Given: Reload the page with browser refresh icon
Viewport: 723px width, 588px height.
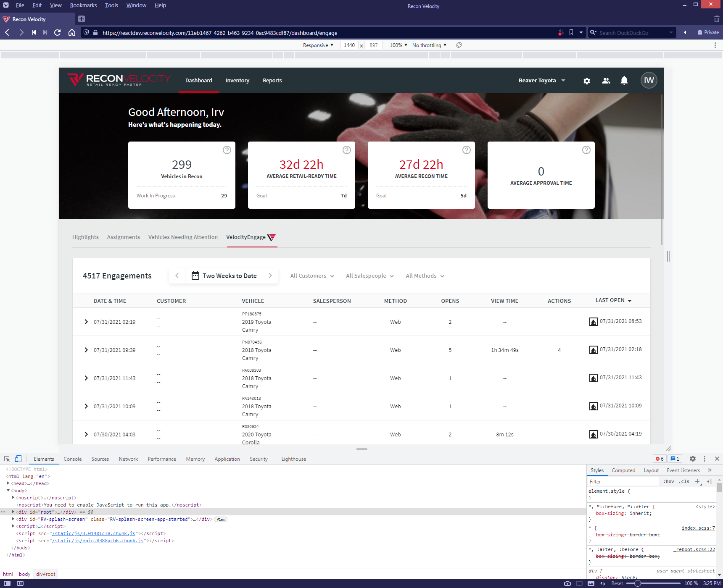Looking at the screenshot, I should [58, 32].
